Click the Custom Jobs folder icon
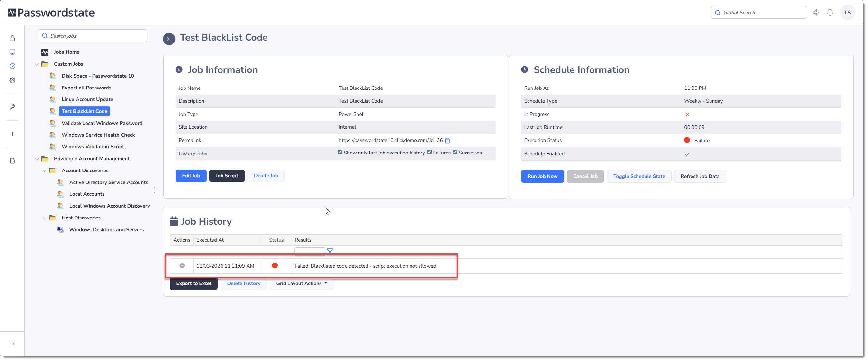Viewport: 868px width, 361px height. 45,64
